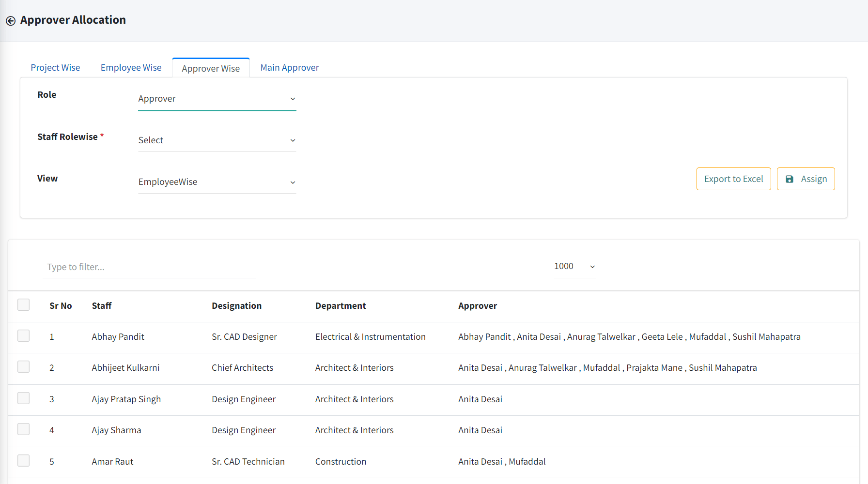868x484 pixels.
Task: Click staff name Ajay Pratap Singh
Action: pyautogui.click(x=126, y=399)
